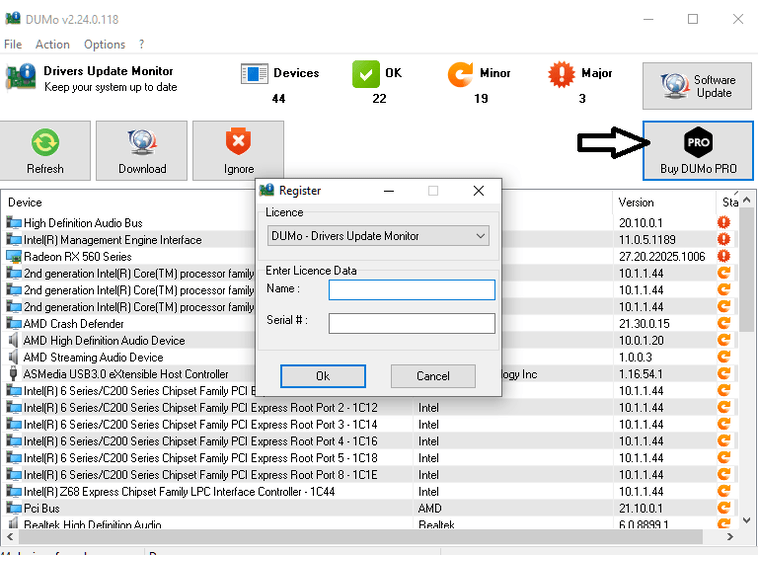Open the Action menu
The width and height of the screenshot is (758, 564).
[52, 45]
